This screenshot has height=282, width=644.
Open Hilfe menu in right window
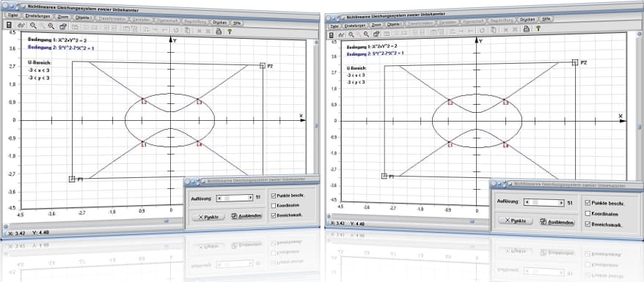[x=546, y=19]
